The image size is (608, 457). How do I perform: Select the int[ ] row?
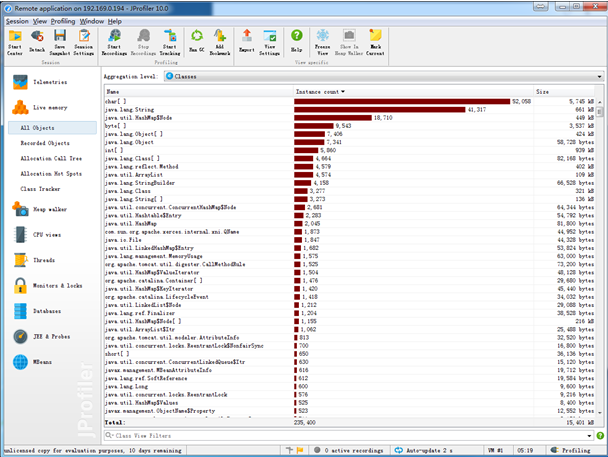pyautogui.click(x=350, y=150)
